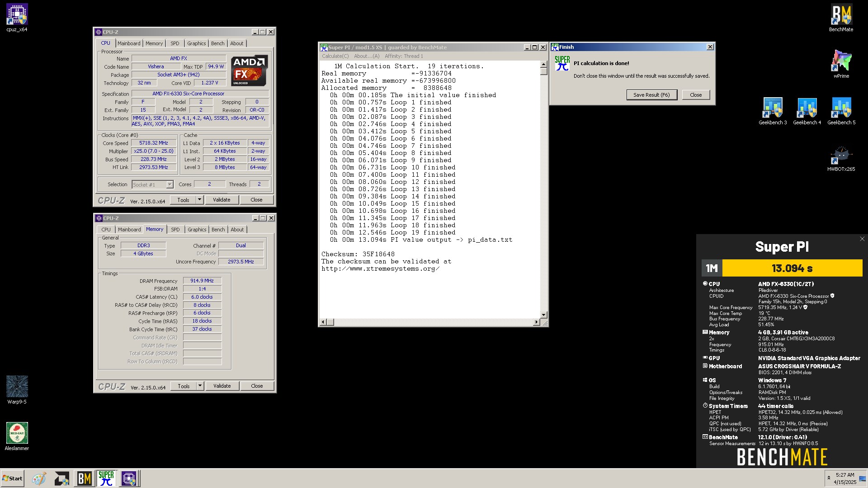Click Super PI horizontal scrollbar right arrow
The width and height of the screenshot is (868, 488).
tap(537, 322)
